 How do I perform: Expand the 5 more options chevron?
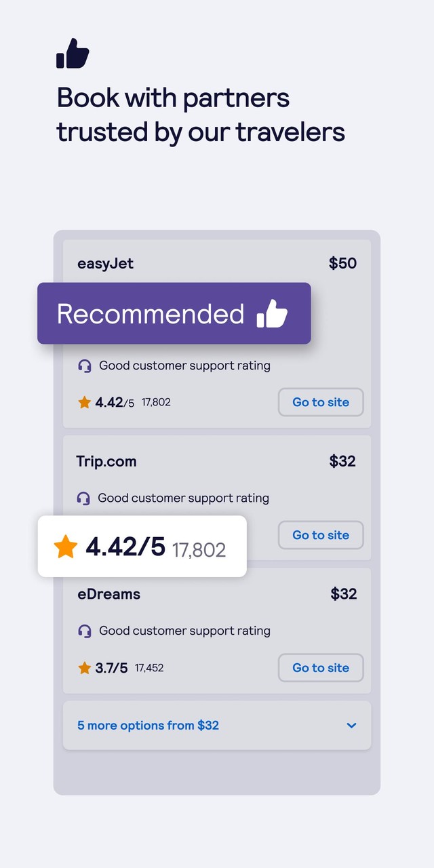[x=351, y=726]
